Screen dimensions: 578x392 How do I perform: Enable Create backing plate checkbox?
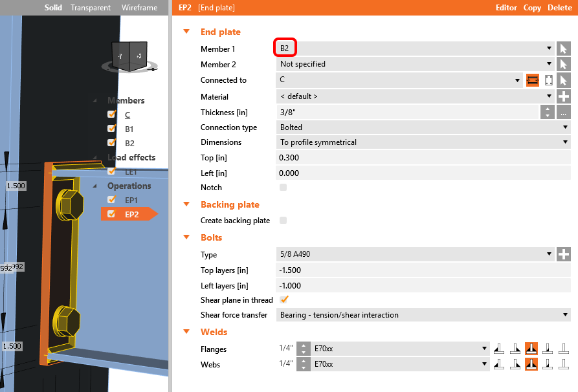coord(283,221)
